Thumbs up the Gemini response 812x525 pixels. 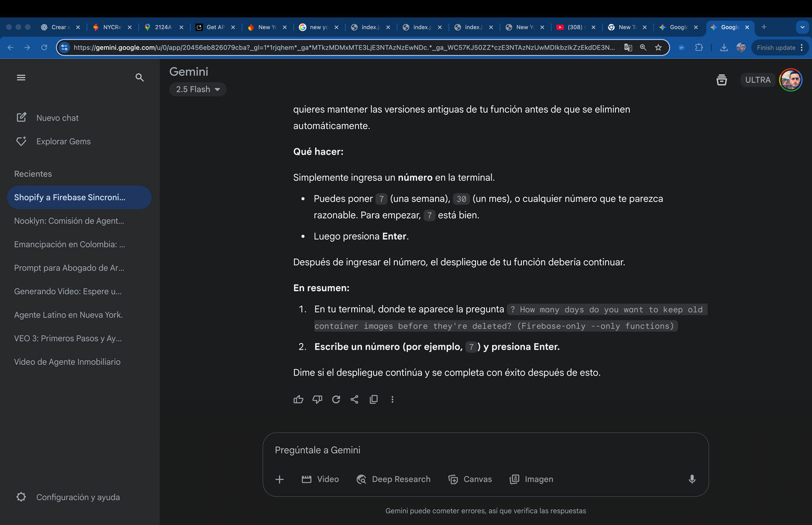pos(298,399)
